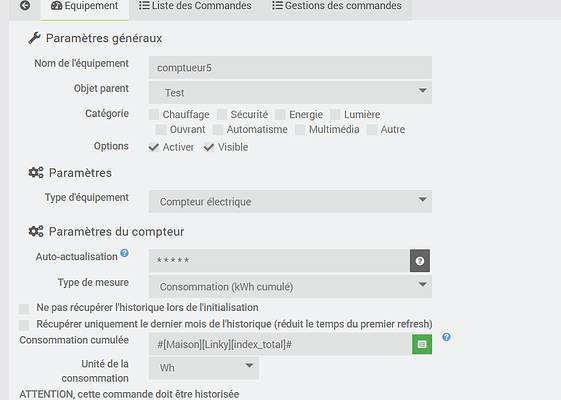Check the Autre category
The width and height of the screenshot is (561, 400).
(372, 130)
